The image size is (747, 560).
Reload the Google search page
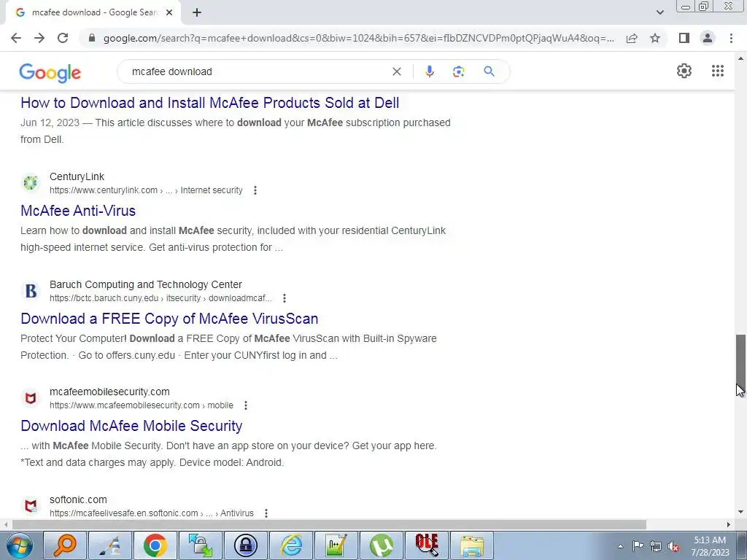point(63,38)
